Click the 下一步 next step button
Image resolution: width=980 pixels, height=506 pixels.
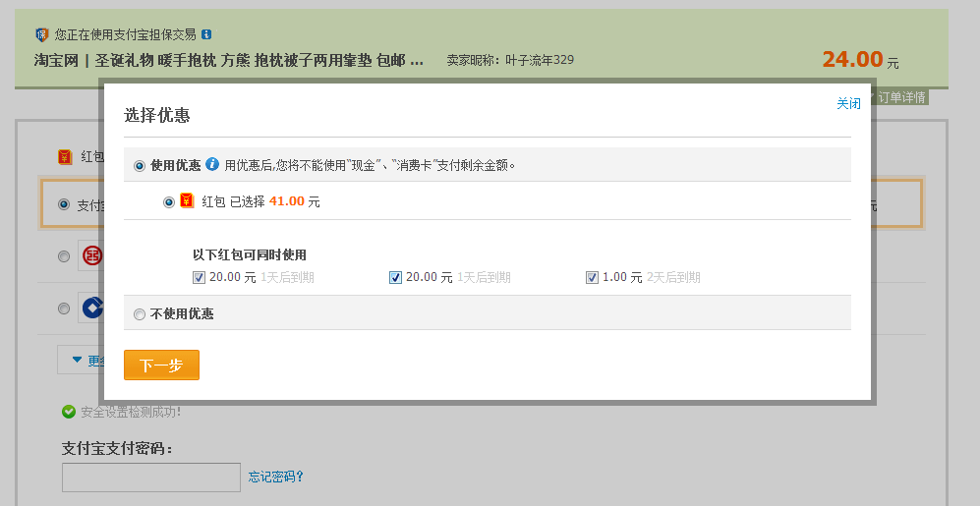pos(161,365)
